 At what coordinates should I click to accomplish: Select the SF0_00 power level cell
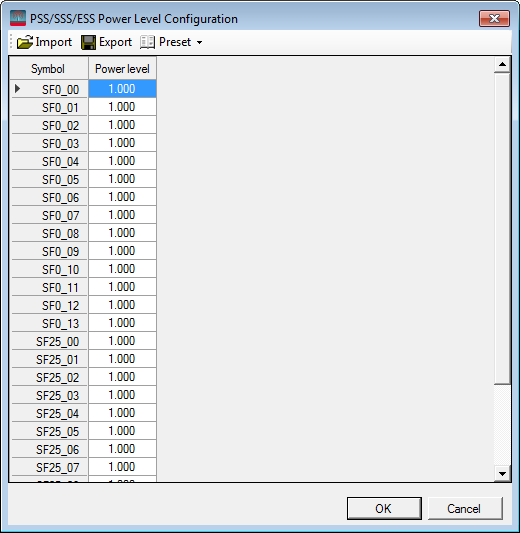coord(122,89)
